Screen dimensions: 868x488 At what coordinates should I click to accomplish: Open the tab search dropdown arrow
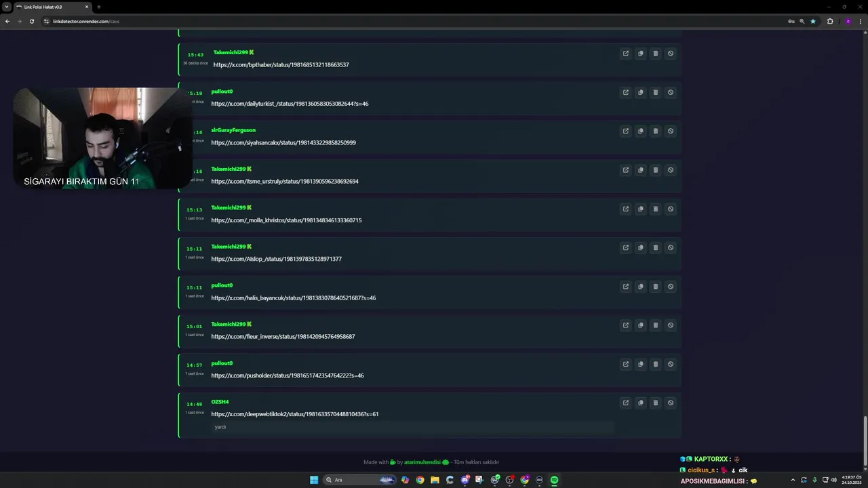[x=6, y=7]
